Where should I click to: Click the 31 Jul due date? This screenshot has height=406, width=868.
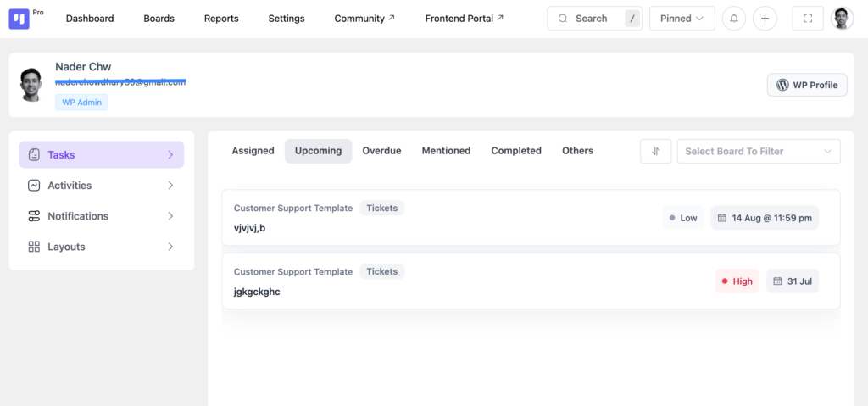click(x=793, y=281)
